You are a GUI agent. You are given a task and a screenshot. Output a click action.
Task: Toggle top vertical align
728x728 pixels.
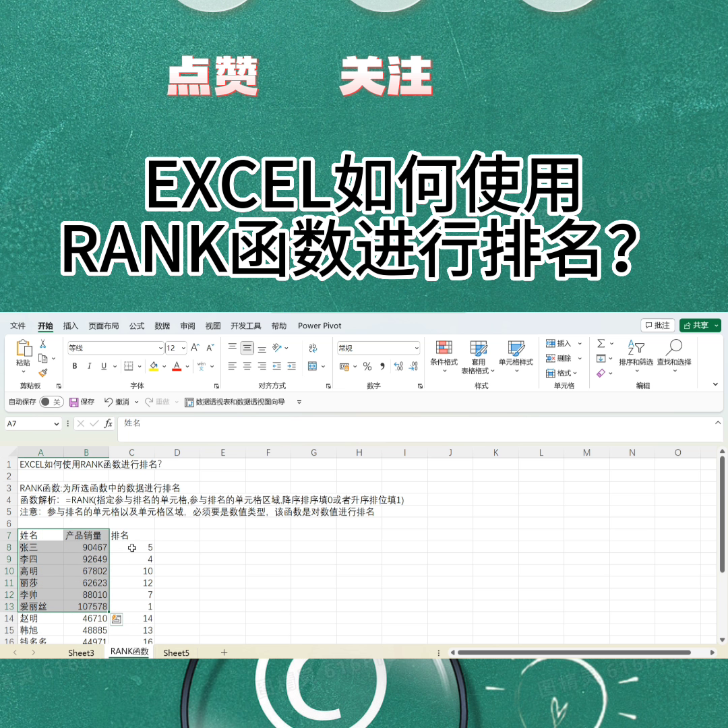pos(232,348)
